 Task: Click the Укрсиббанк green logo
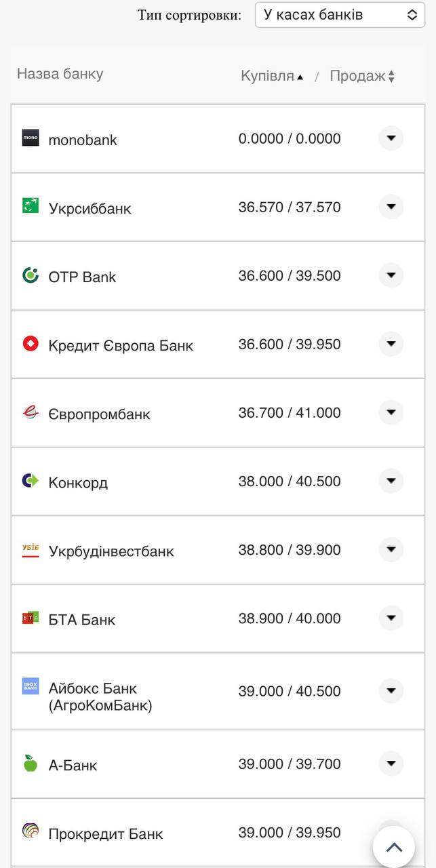(30, 207)
